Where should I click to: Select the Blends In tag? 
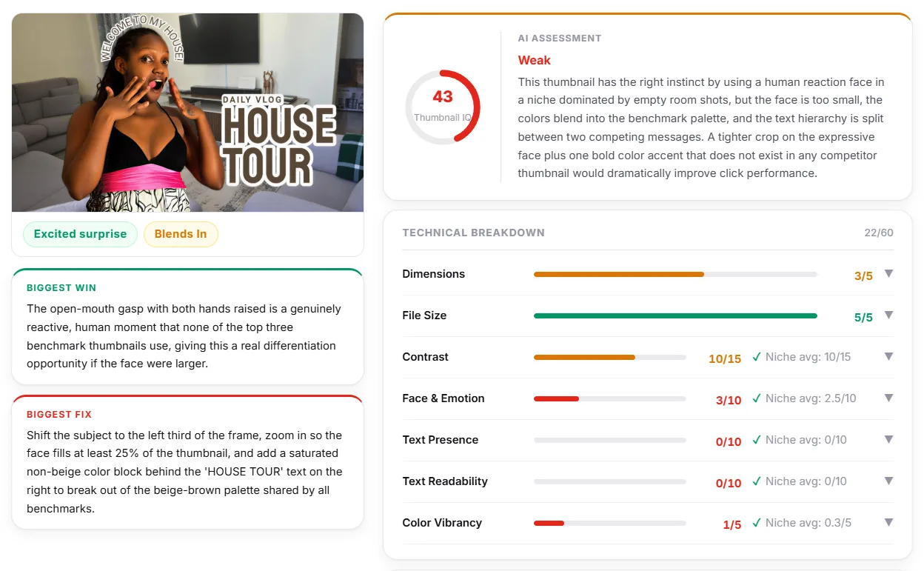coord(181,234)
